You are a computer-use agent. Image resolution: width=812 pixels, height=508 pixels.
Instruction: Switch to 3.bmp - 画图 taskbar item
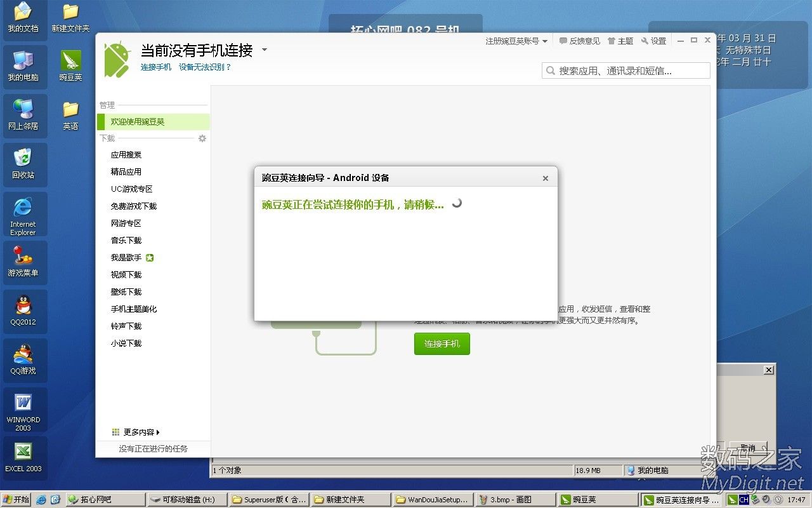514,500
